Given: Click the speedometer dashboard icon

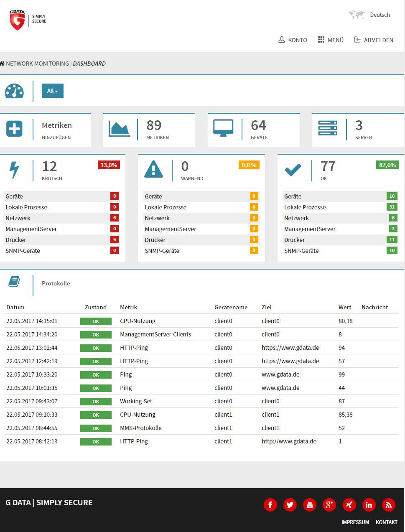Looking at the screenshot, I should pos(14,91).
